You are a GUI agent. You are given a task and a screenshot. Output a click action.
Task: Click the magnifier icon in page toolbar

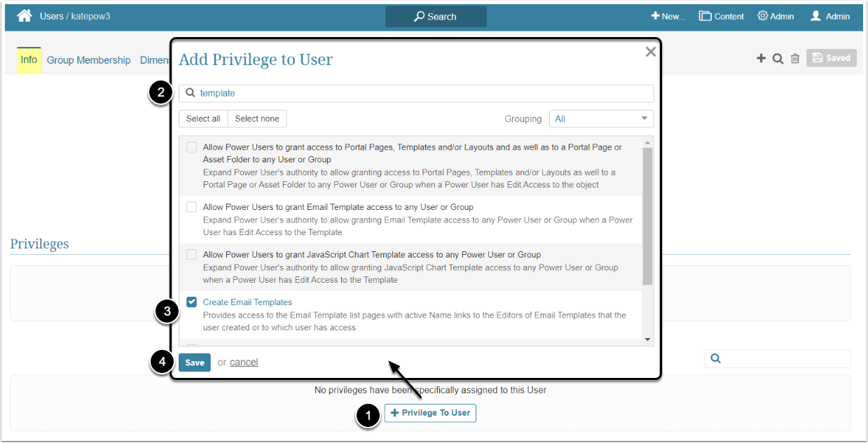coord(778,59)
